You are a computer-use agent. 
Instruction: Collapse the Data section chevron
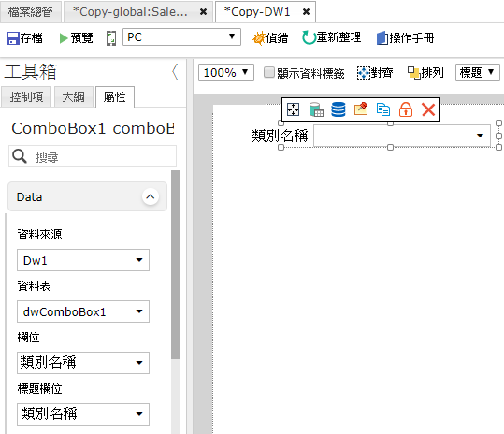(x=151, y=196)
